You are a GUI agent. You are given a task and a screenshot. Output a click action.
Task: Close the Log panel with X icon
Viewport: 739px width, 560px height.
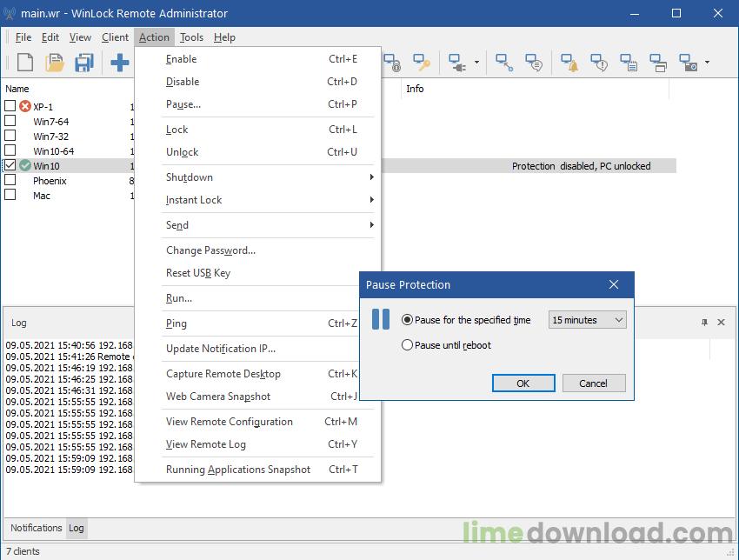(x=721, y=323)
